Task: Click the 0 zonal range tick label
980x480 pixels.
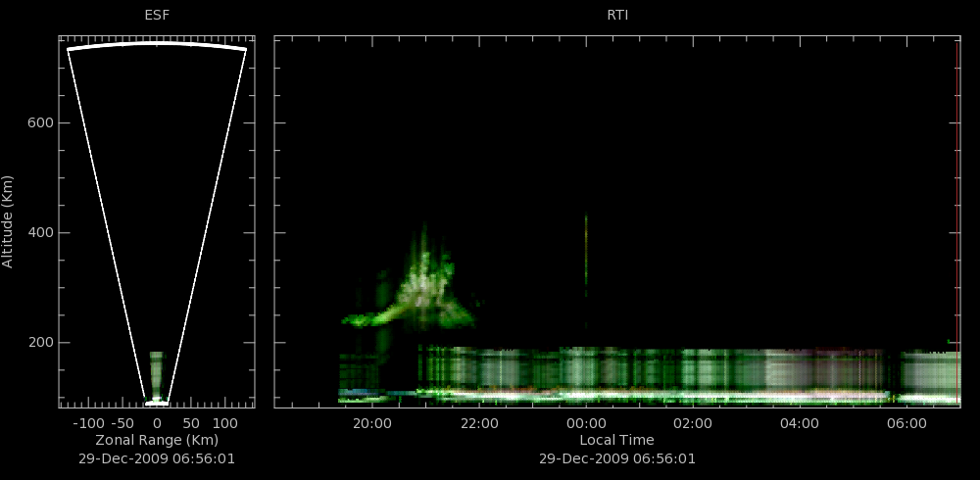Action: point(157,423)
